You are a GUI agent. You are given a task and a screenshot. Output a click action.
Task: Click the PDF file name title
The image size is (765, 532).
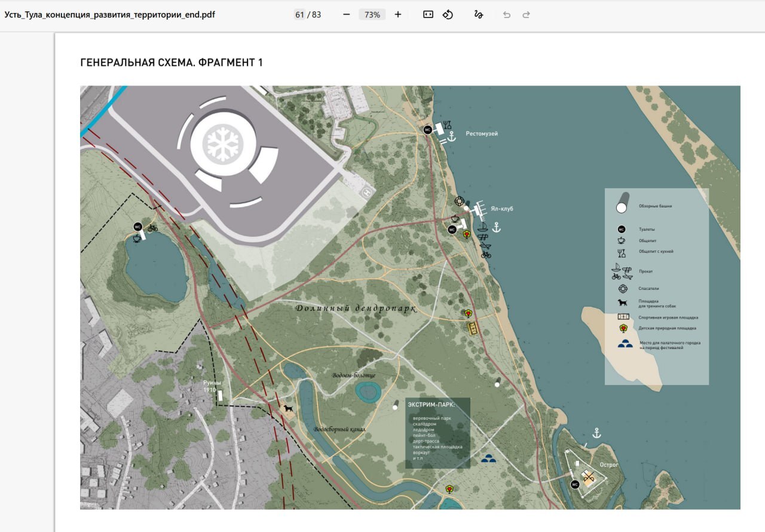109,14
